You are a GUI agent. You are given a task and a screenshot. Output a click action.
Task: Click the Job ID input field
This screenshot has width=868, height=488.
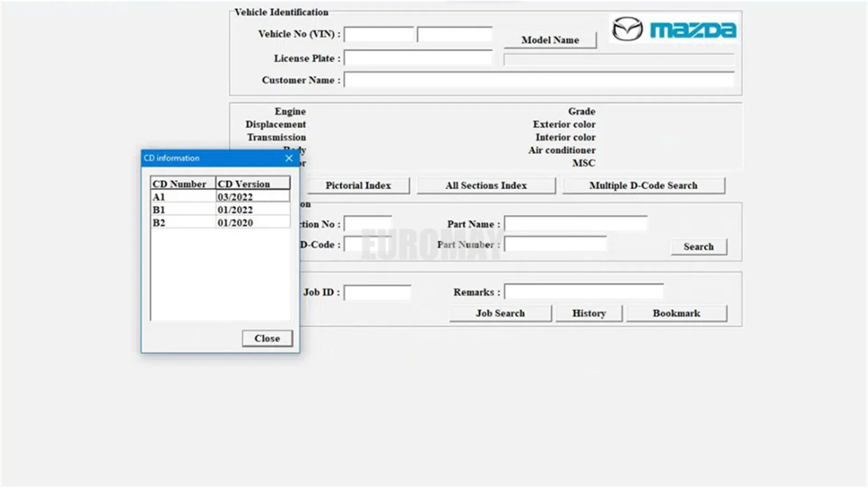tap(377, 292)
